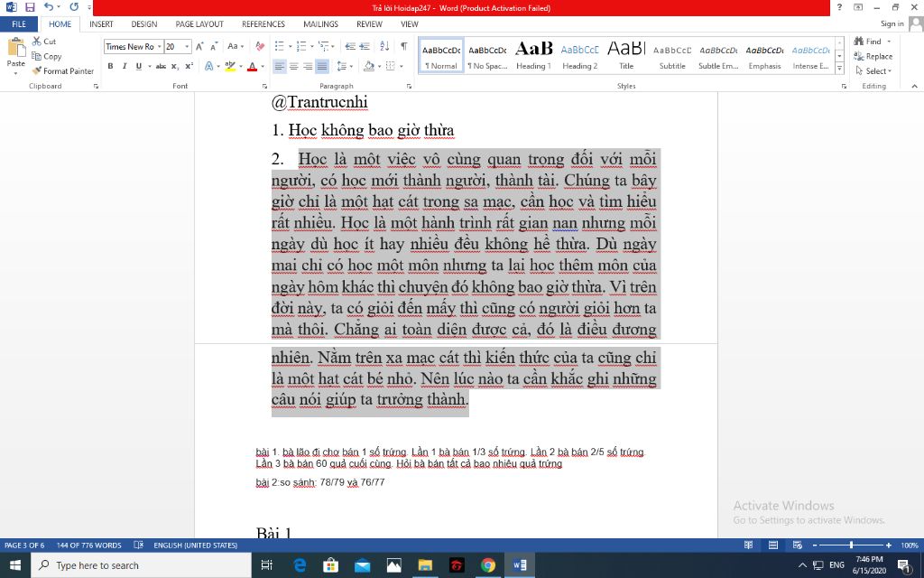Image resolution: width=924 pixels, height=578 pixels.
Task: Switch to Web Layout view
Action: pos(798,545)
